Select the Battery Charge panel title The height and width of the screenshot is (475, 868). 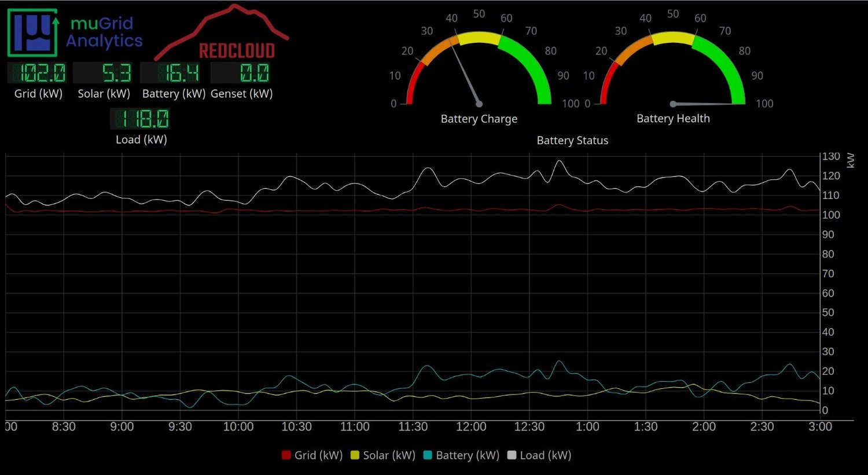click(479, 119)
